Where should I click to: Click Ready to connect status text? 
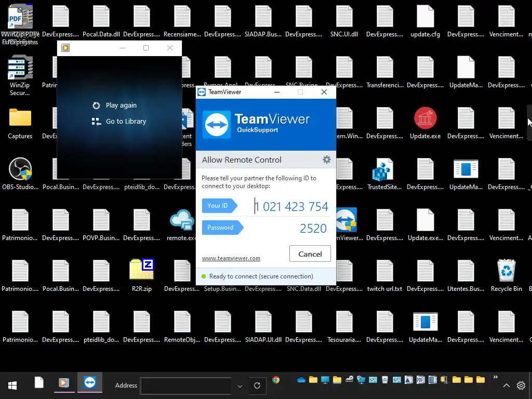(261, 276)
